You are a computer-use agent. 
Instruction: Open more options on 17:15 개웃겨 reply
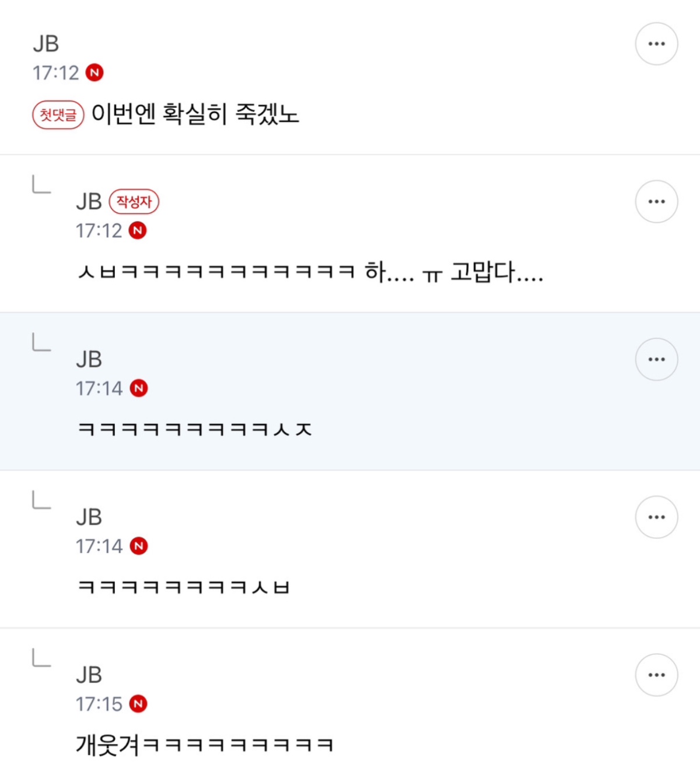pos(656,675)
